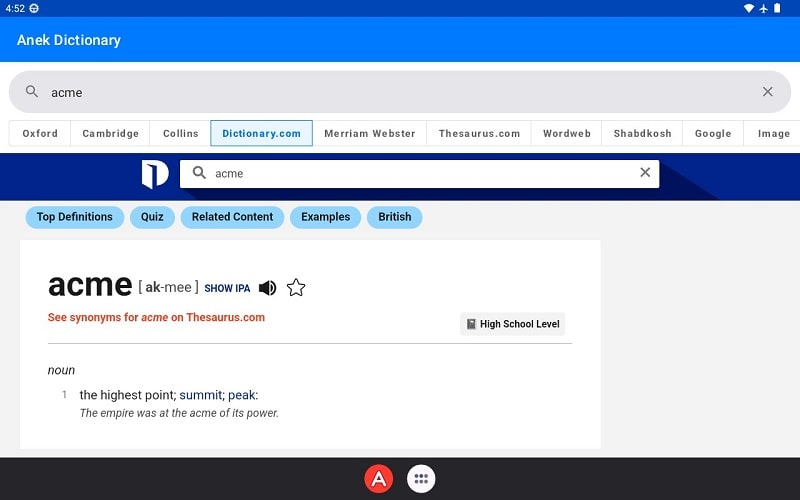Tap the airplane mode status icon
The width and height of the screenshot is (800, 500).
(x=763, y=8)
